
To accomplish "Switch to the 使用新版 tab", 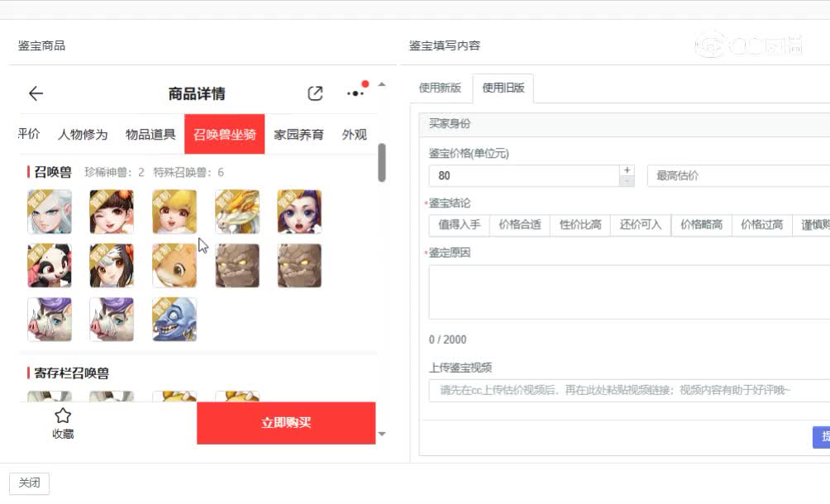I will 440,88.
